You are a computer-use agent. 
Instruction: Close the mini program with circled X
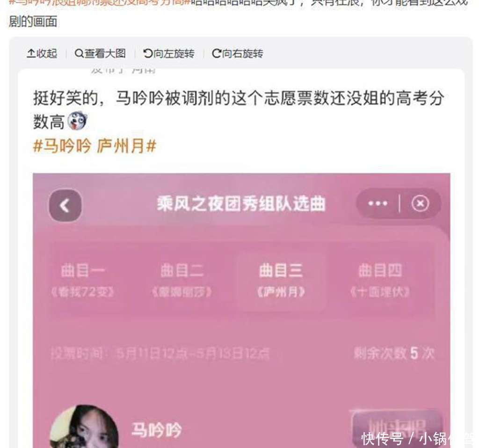pyautogui.click(x=420, y=203)
